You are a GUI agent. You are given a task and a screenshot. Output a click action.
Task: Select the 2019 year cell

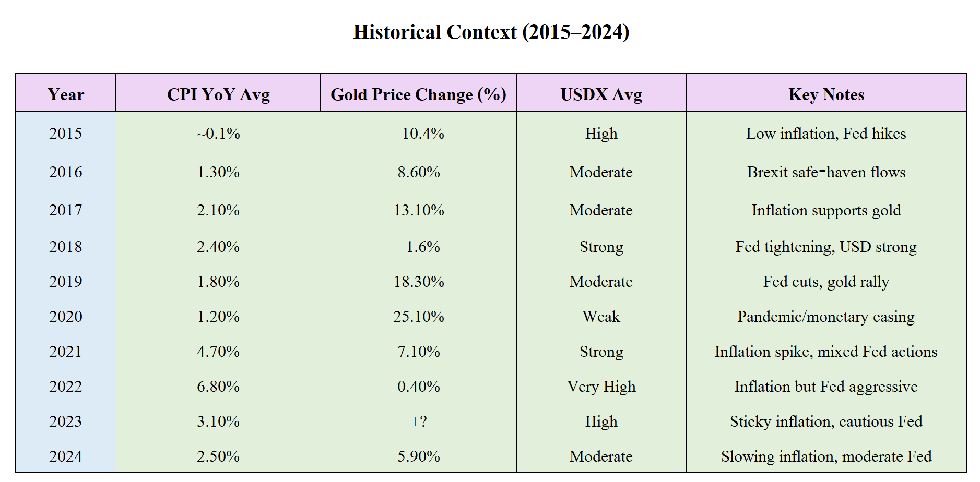coord(66,281)
